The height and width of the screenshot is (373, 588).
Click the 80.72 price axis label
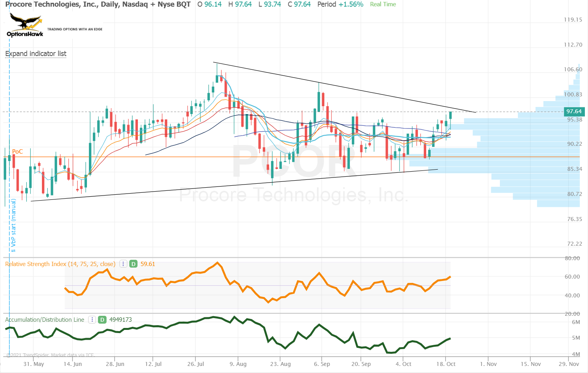pyautogui.click(x=575, y=194)
